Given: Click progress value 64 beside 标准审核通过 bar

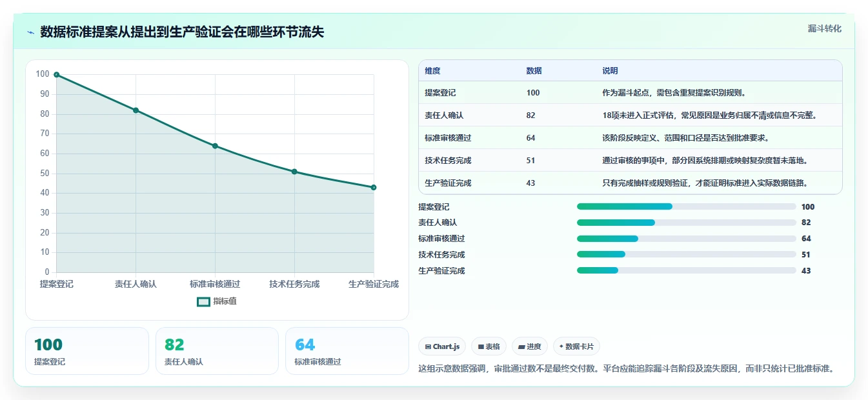Looking at the screenshot, I should coord(806,239).
